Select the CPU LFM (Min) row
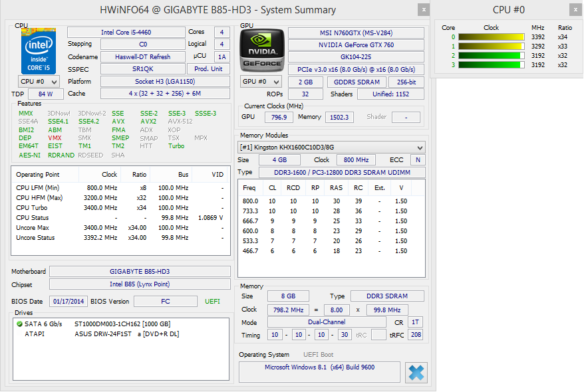The width and height of the screenshot is (584, 392). [120, 188]
